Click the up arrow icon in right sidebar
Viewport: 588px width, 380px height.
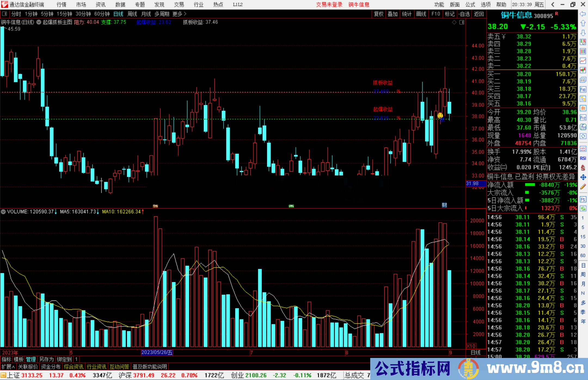[583, 23]
